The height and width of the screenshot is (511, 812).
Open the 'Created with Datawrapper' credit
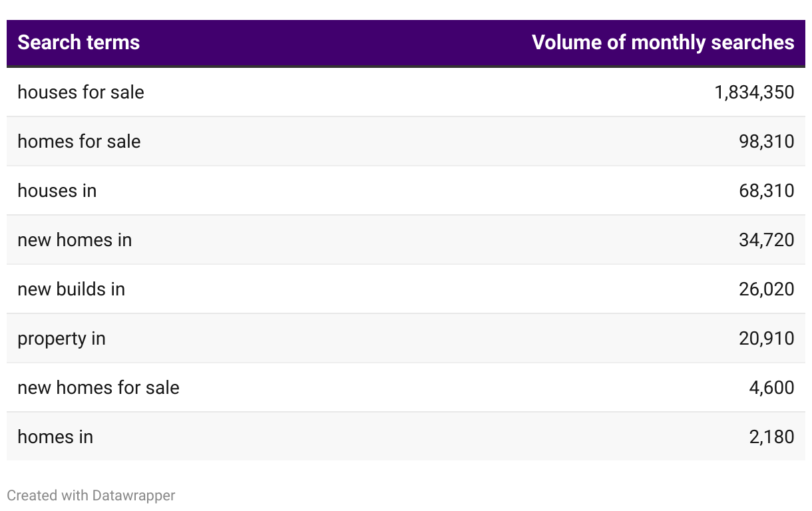pos(91,496)
